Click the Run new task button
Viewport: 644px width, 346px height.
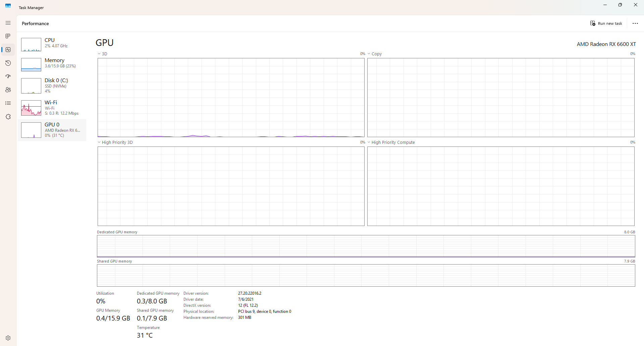pos(606,23)
